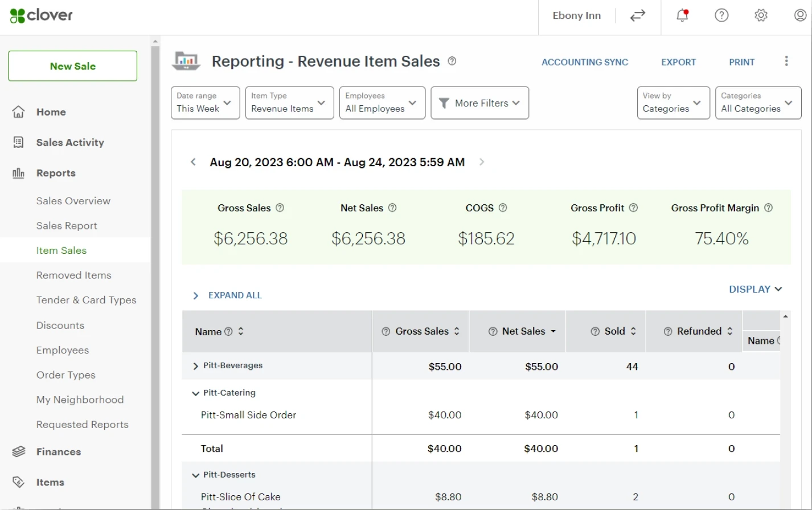812x510 pixels.
Task: Open the Date range dropdown
Action: click(x=205, y=103)
